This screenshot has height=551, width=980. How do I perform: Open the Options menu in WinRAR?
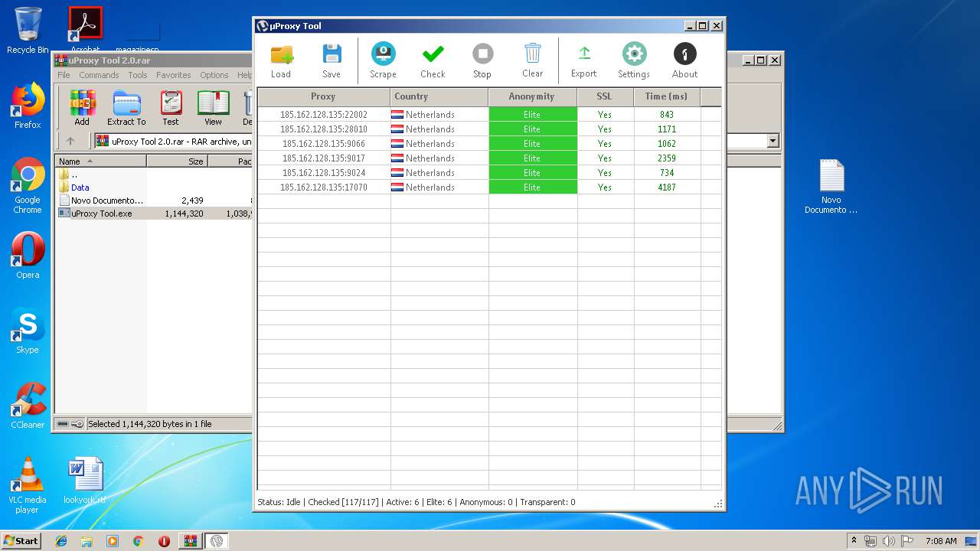(x=214, y=75)
